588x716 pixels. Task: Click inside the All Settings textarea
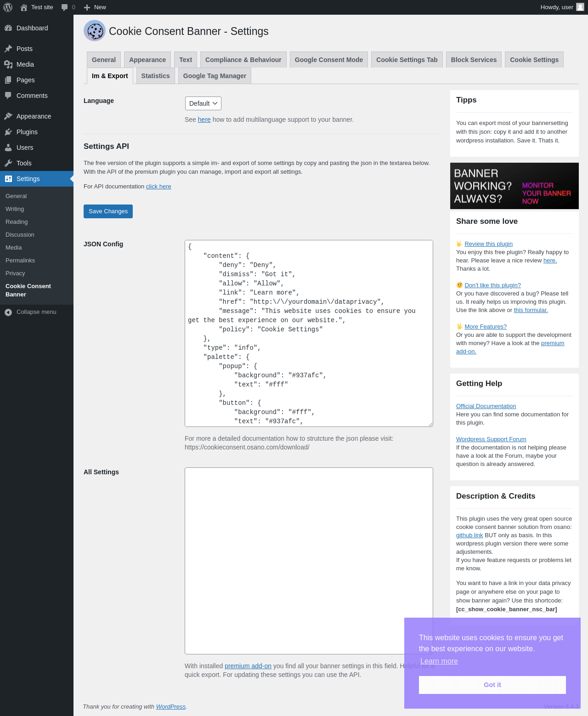tap(309, 561)
